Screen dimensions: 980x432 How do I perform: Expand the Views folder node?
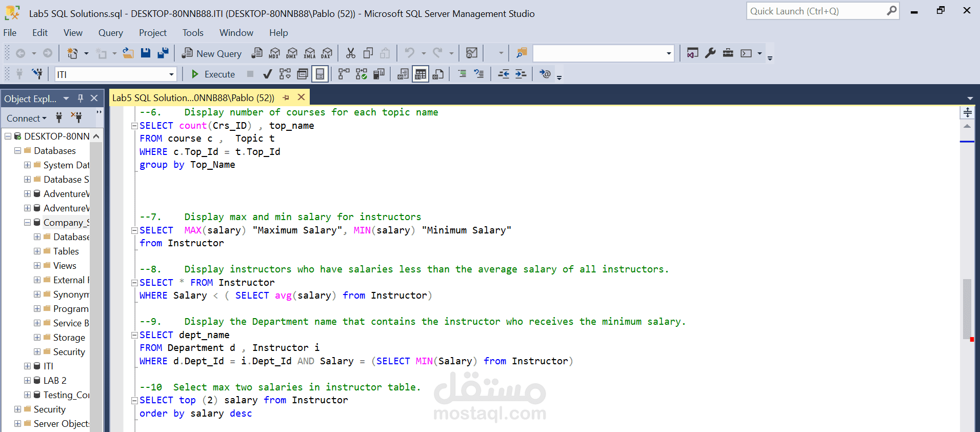pos(37,266)
